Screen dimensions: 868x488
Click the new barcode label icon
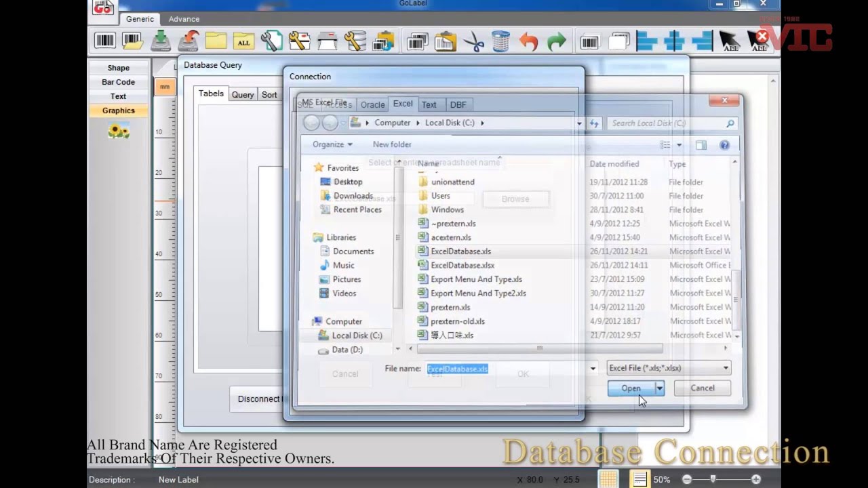coord(105,41)
